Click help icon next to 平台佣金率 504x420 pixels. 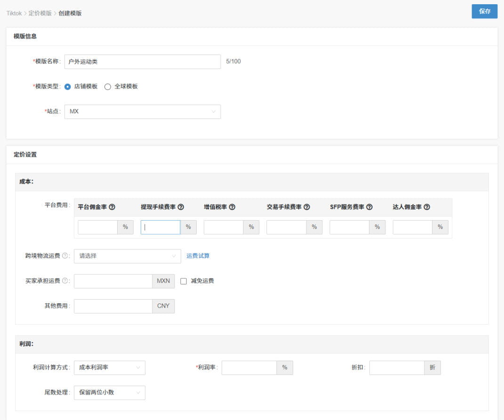(112, 207)
